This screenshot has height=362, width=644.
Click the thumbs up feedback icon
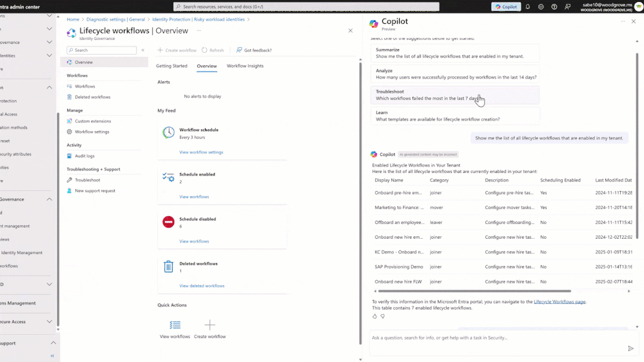coord(375,316)
